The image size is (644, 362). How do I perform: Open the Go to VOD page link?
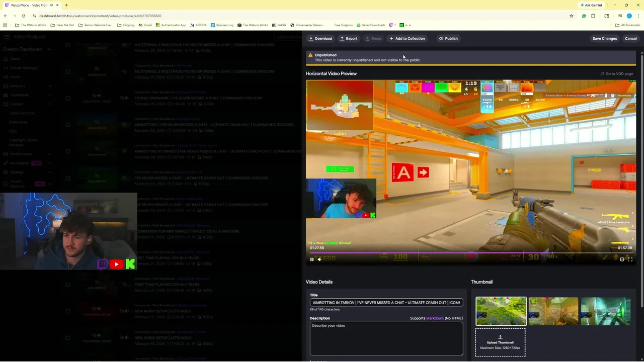(616, 73)
